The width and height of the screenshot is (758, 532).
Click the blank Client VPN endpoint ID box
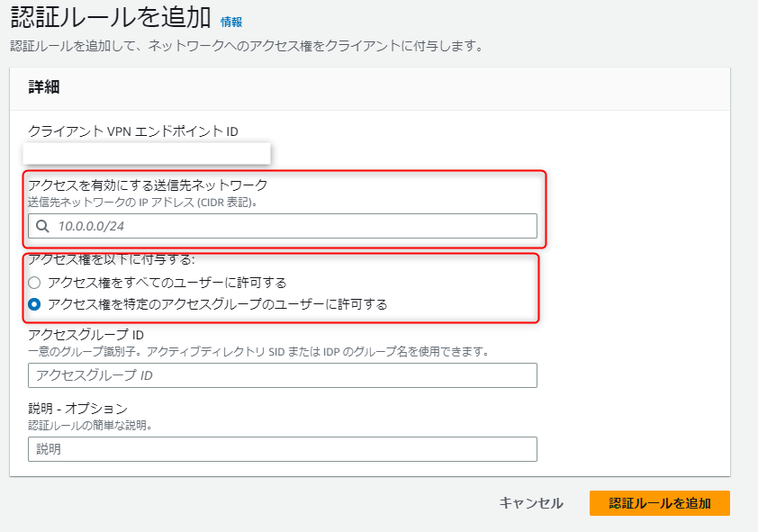[147, 153]
